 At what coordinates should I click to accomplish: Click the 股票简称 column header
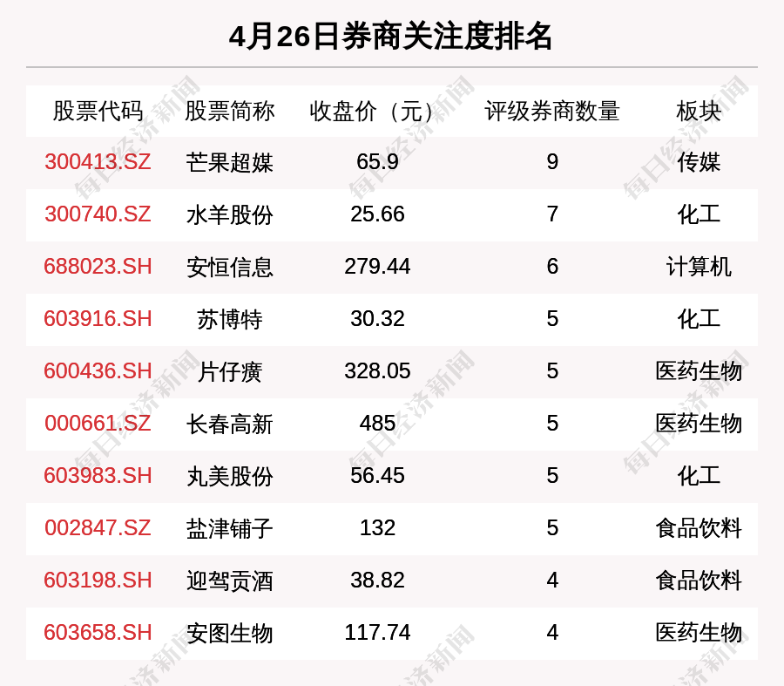click(229, 111)
